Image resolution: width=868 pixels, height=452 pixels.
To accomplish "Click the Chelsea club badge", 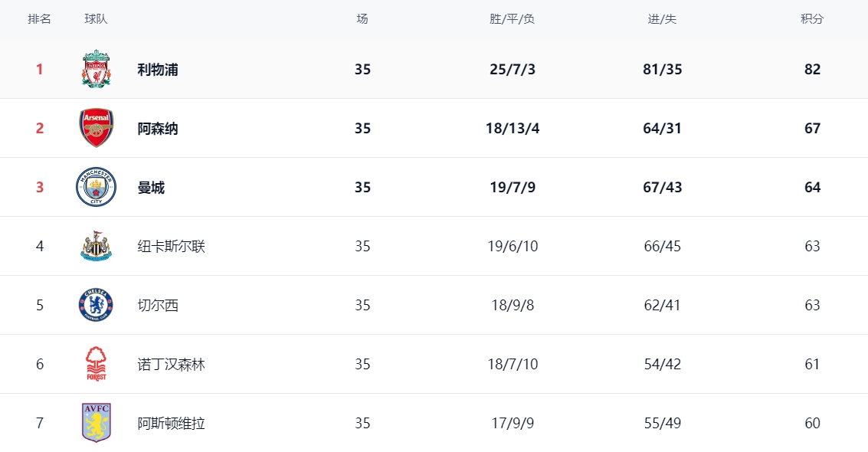I will [x=96, y=305].
